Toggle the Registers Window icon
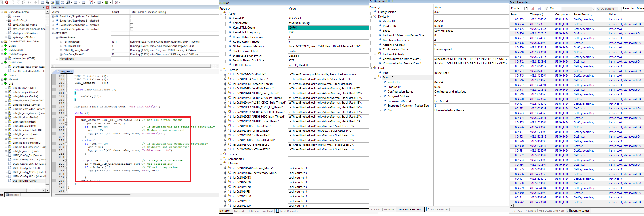 58,2
